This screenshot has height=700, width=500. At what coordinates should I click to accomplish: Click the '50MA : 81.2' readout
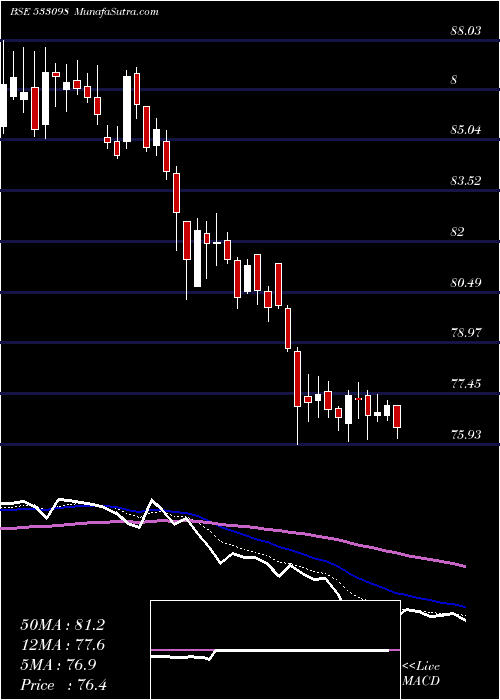pos(62,625)
